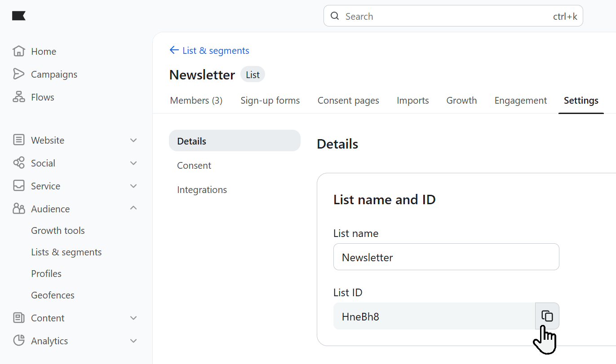
Task: Click the Content newspaper icon
Action: coord(18,318)
